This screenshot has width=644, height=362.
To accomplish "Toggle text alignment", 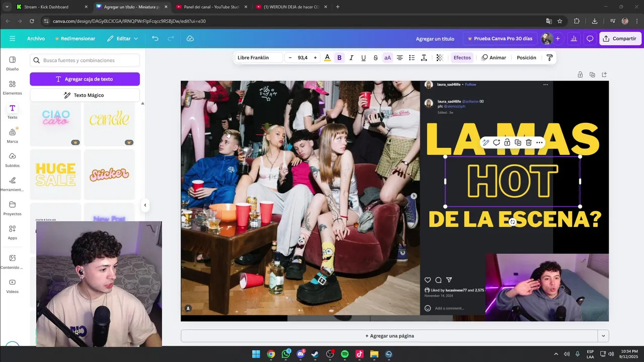I will 399,58.
